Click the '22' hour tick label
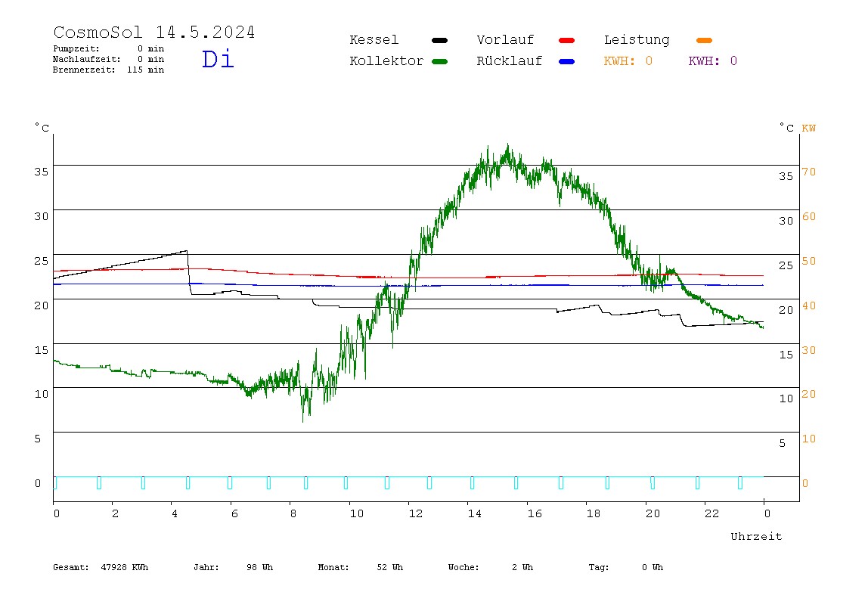This screenshot has width=868, height=614. pos(712,513)
